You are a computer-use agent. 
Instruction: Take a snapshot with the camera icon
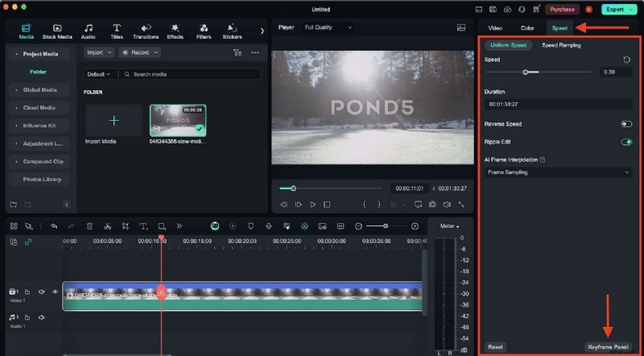point(432,205)
